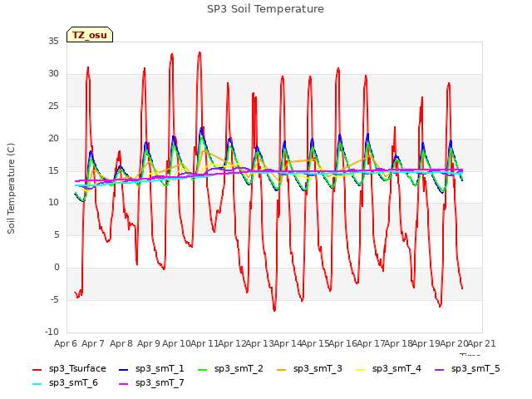Screen dimensions: 532x399
Task: Click the blue sp3_smT_1 legend swatch
Action: (x=124, y=369)
